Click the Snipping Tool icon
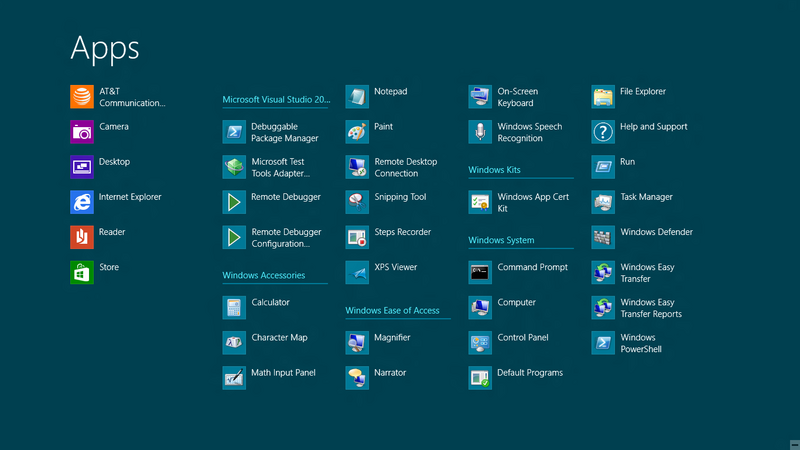 tap(357, 202)
